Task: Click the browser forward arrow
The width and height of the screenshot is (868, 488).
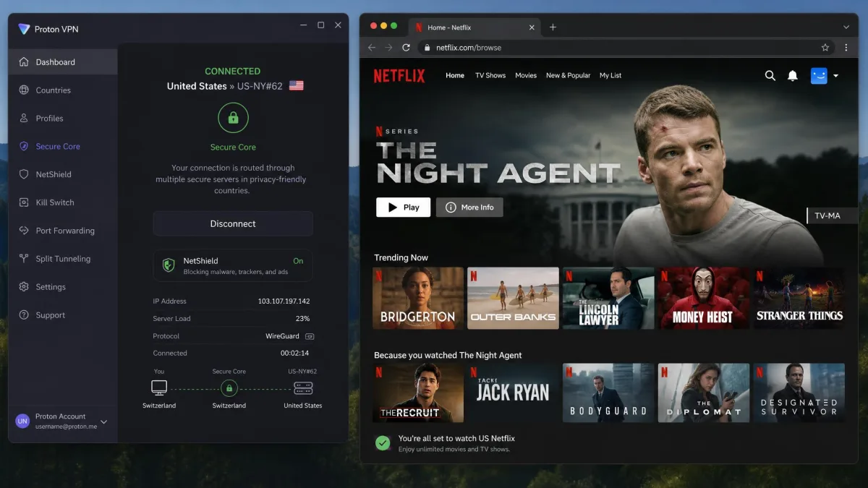Action: coord(388,48)
